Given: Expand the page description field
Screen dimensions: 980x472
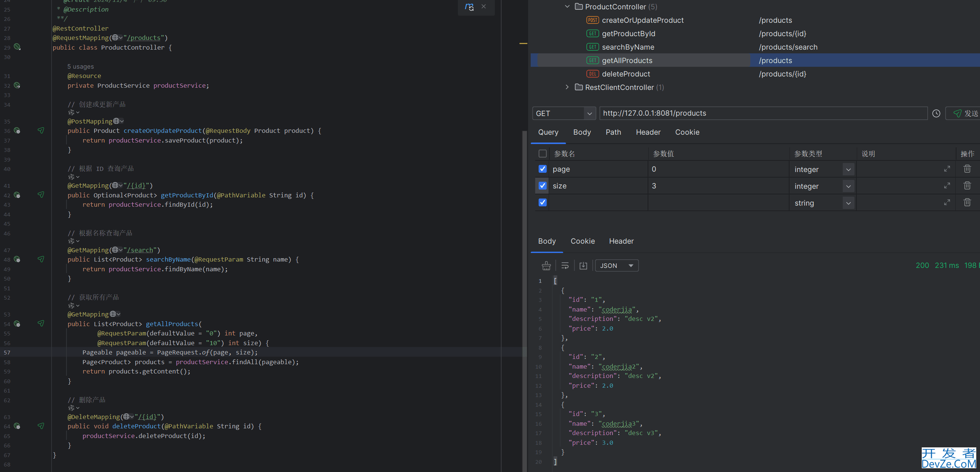Looking at the screenshot, I should click(x=947, y=169).
